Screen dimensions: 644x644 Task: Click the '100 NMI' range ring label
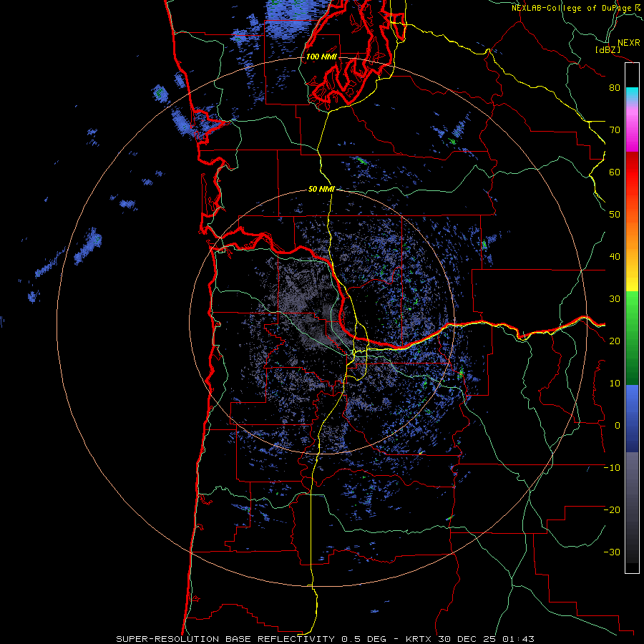[x=321, y=57]
